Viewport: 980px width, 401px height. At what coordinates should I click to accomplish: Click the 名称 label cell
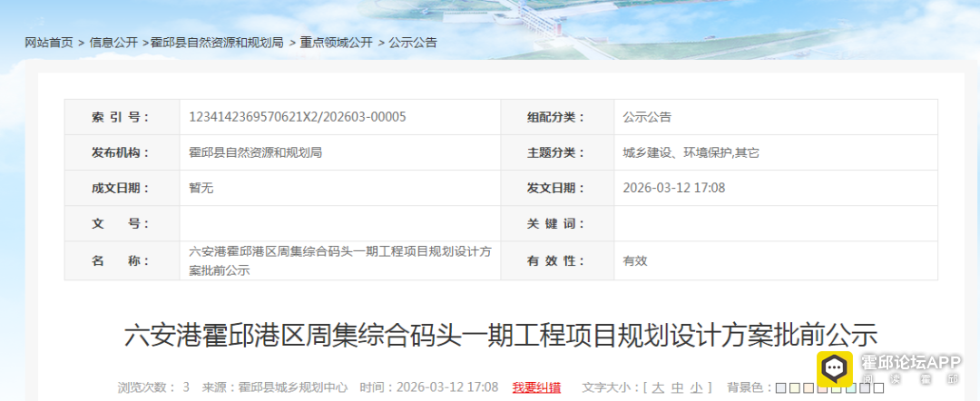(x=122, y=261)
